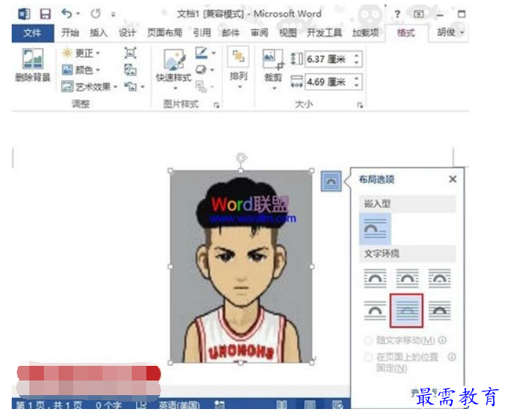
Task: Click the layout options button beside picture
Action: pyautogui.click(x=331, y=181)
